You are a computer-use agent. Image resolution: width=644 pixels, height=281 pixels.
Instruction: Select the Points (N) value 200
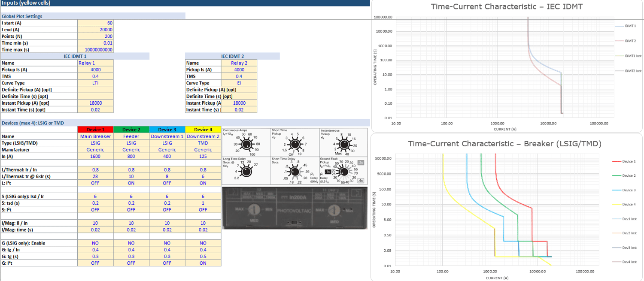pyautogui.click(x=95, y=36)
